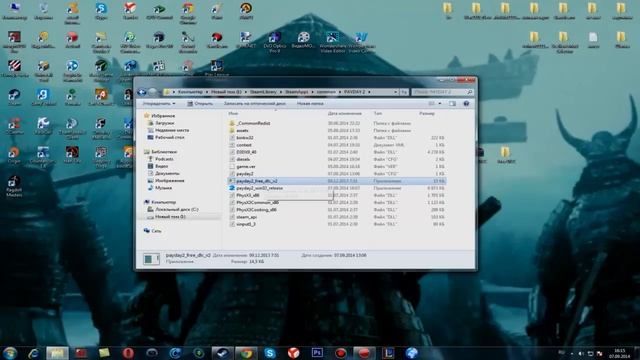The image size is (640, 360).
Task: Click the Открыть toolbar button
Action: tap(200, 104)
